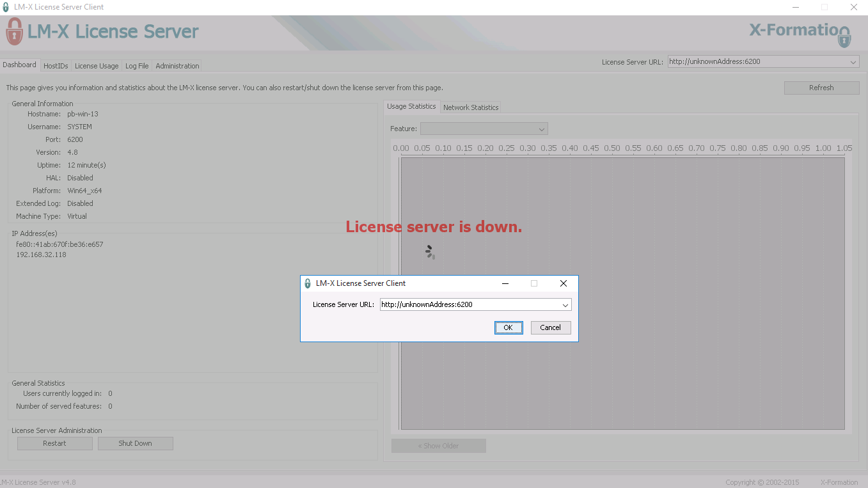Viewport: 868px width, 488px height.
Task: Open the HostIDs tab
Action: click(56, 66)
